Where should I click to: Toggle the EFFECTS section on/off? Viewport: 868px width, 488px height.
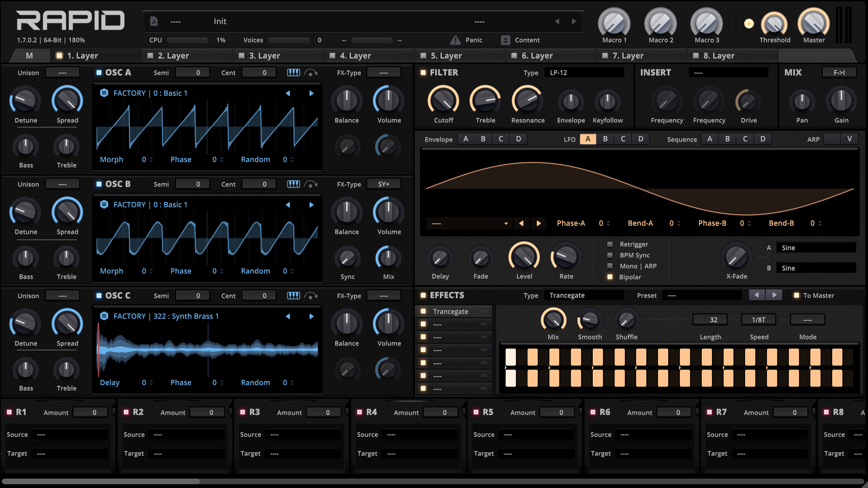click(x=423, y=295)
